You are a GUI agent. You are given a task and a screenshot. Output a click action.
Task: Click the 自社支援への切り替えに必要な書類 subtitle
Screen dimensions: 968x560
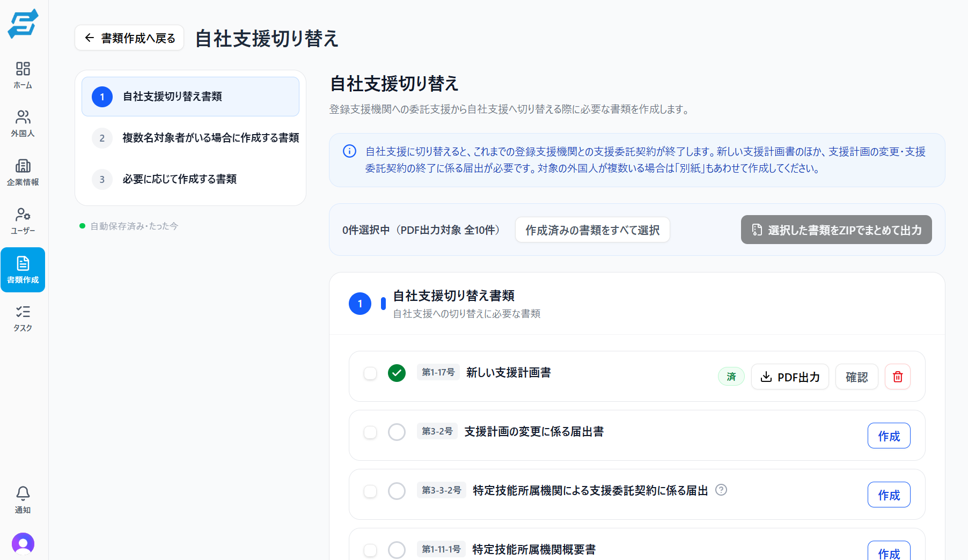pyautogui.click(x=467, y=313)
